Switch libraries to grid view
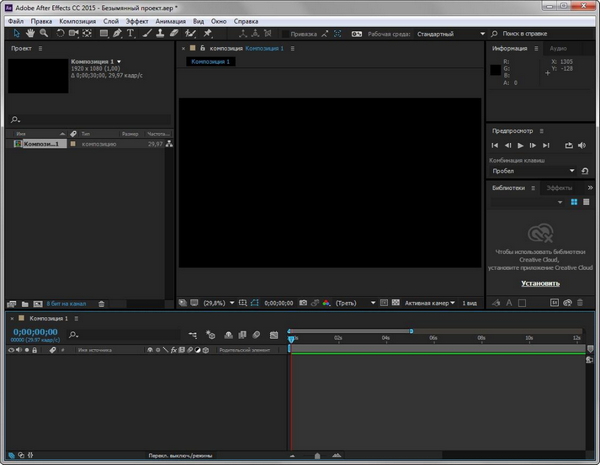Viewport: 600px width, 465px height. [x=574, y=202]
